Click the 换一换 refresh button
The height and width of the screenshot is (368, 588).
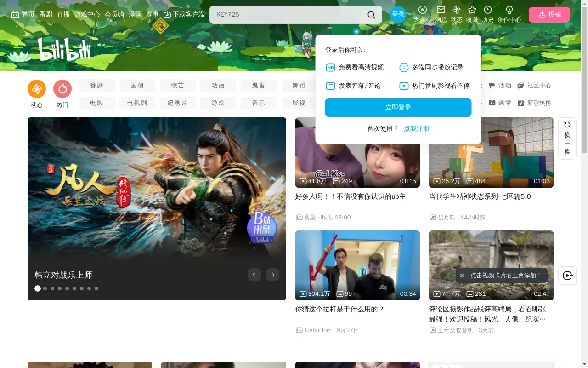click(x=567, y=138)
